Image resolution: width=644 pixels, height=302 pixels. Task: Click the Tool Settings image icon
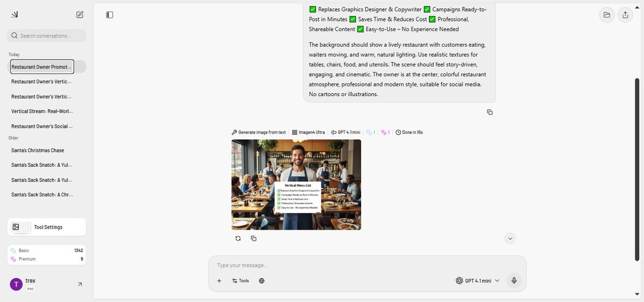16,227
